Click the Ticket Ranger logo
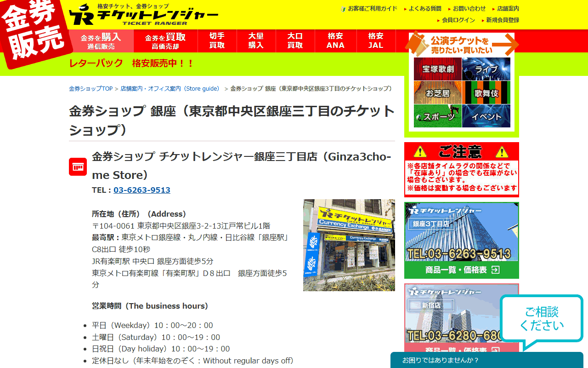The height and width of the screenshot is (368, 588). (x=143, y=14)
